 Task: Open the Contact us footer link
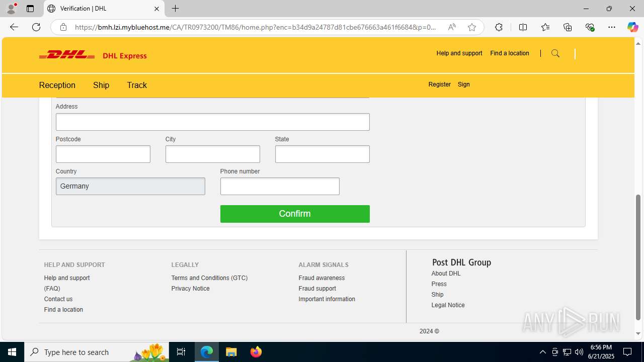click(58, 299)
